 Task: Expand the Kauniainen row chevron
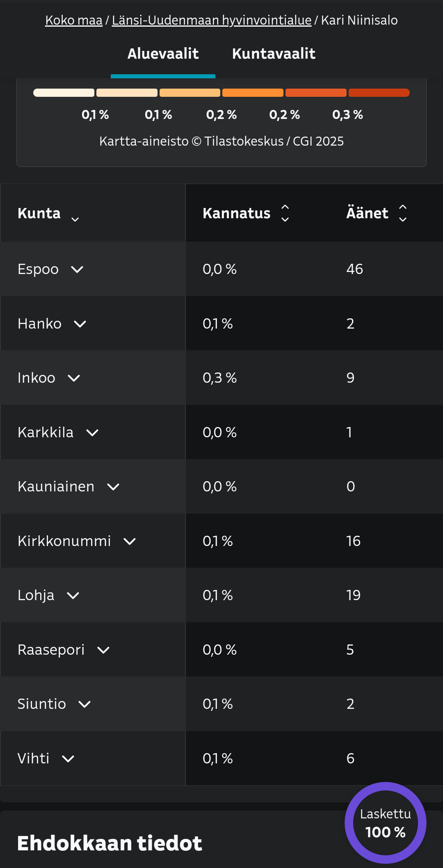(113, 487)
